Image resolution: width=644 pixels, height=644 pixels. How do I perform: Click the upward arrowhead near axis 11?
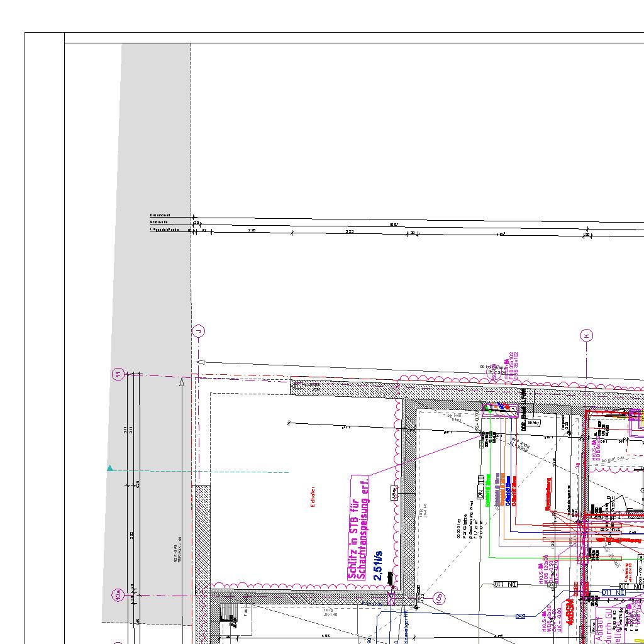coord(182,381)
